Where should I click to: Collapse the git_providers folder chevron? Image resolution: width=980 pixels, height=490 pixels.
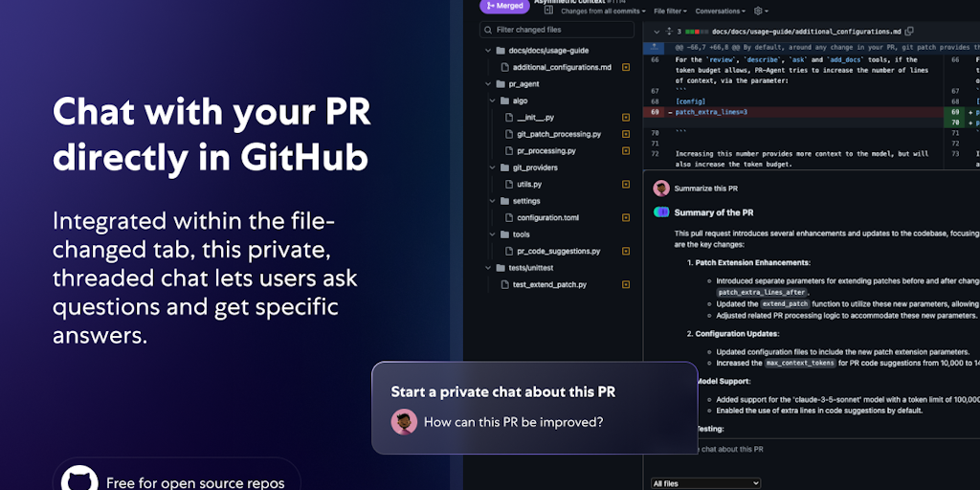tap(492, 167)
